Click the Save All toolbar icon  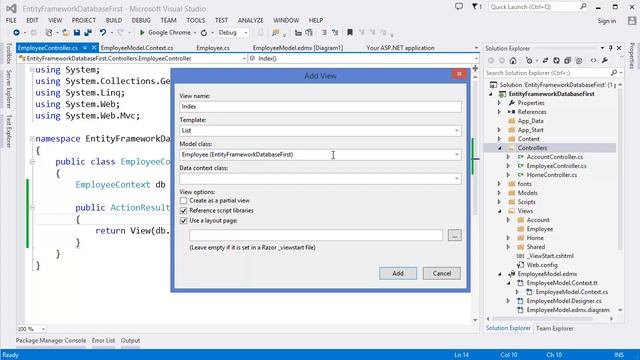point(87,32)
